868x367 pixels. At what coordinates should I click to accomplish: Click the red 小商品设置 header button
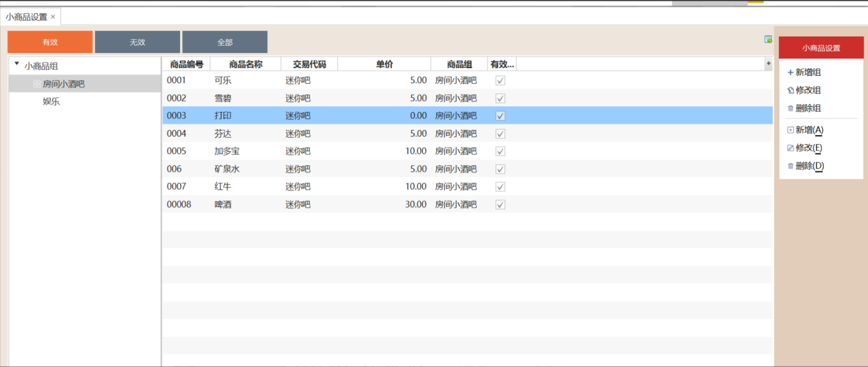[x=821, y=48]
